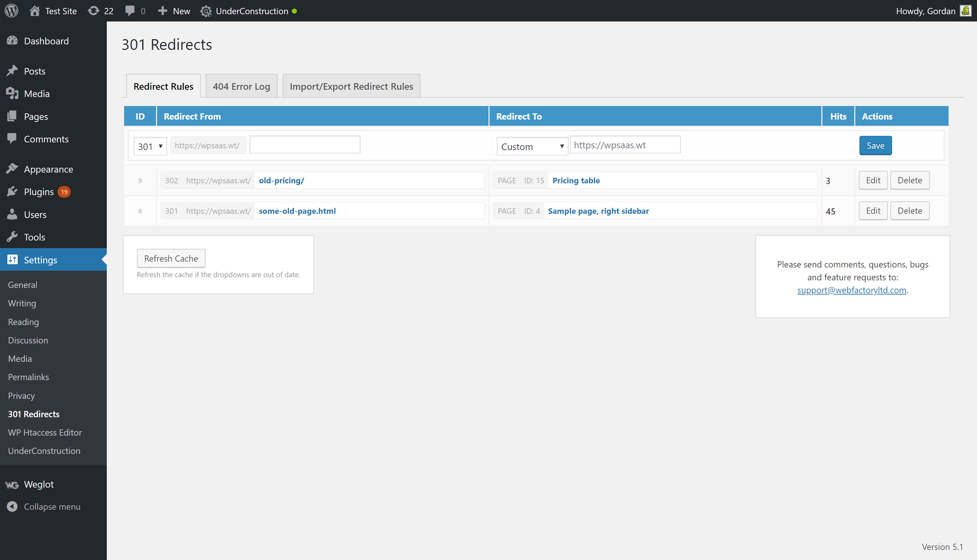The width and height of the screenshot is (977, 560).
Task: Click the Redirect From URL input field
Action: pyautogui.click(x=304, y=145)
